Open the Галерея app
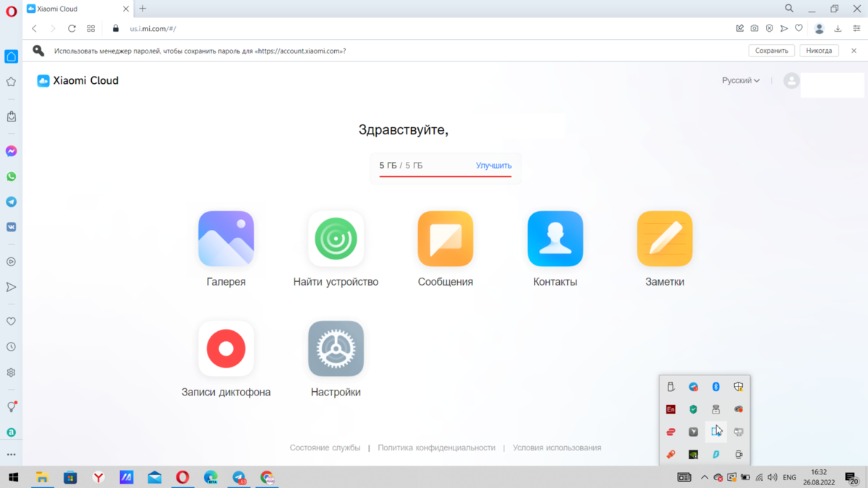868x488 pixels. (226, 239)
